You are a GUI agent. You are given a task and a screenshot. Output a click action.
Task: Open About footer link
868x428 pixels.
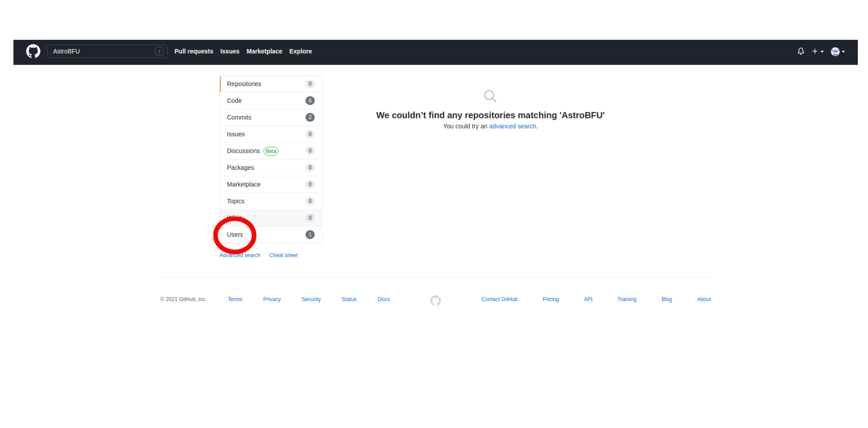[x=704, y=299]
